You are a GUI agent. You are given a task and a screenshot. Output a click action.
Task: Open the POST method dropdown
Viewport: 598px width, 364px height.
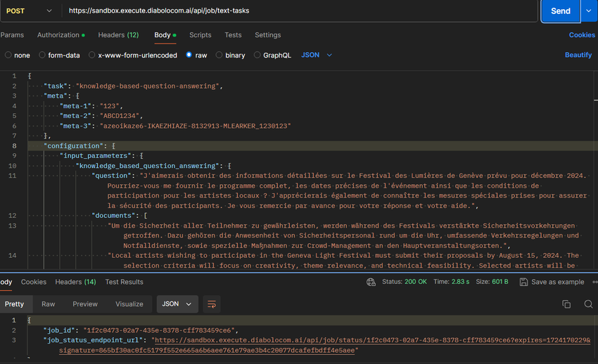click(x=28, y=11)
